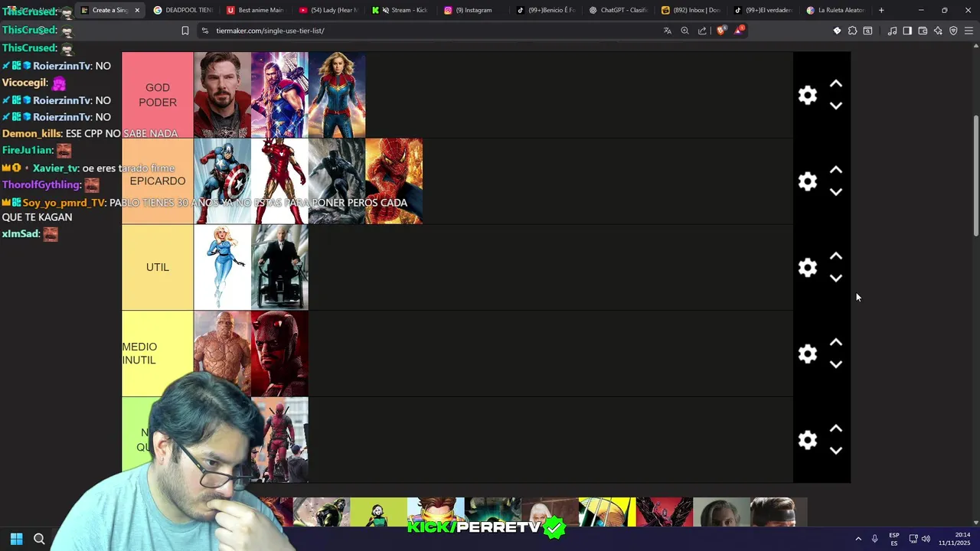Open a new browser tab

click(881, 10)
